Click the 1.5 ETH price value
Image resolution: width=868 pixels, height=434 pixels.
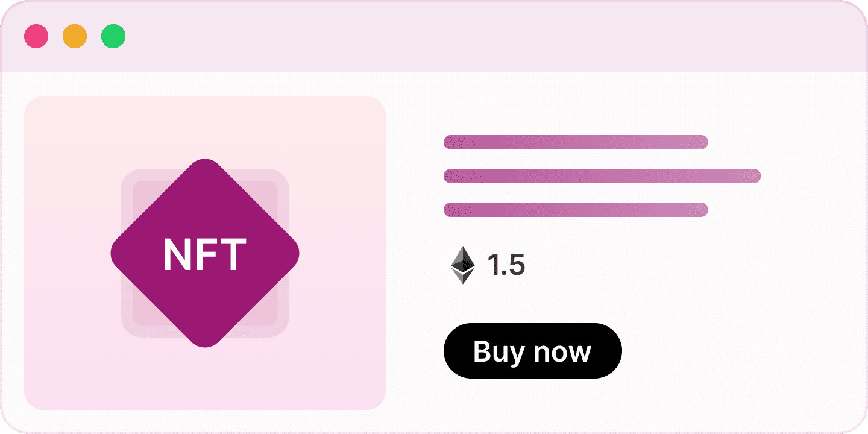click(x=506, y=265)
